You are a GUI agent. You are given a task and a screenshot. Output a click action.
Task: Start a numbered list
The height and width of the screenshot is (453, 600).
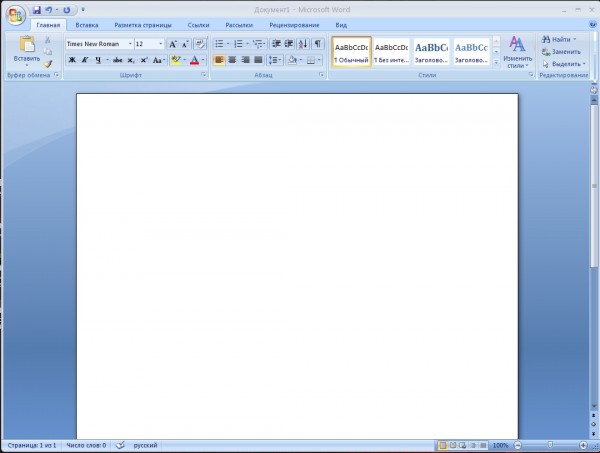point(238,44)
